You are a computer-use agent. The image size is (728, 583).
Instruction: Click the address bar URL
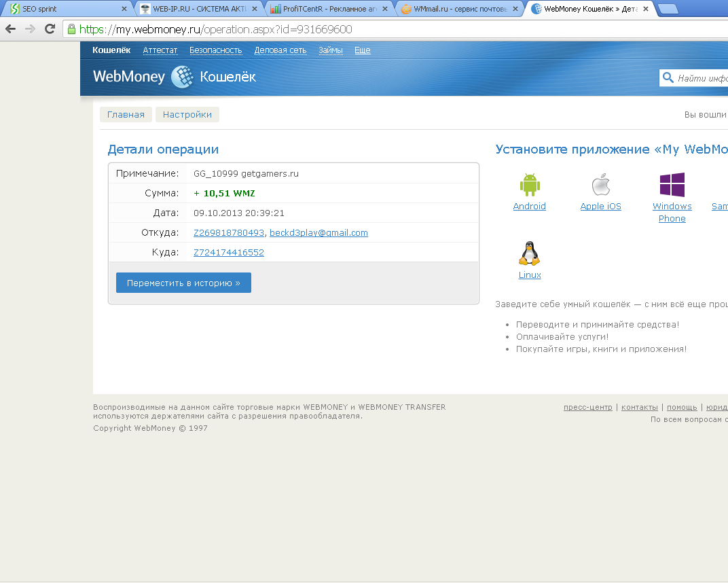(x=215, y=29)
